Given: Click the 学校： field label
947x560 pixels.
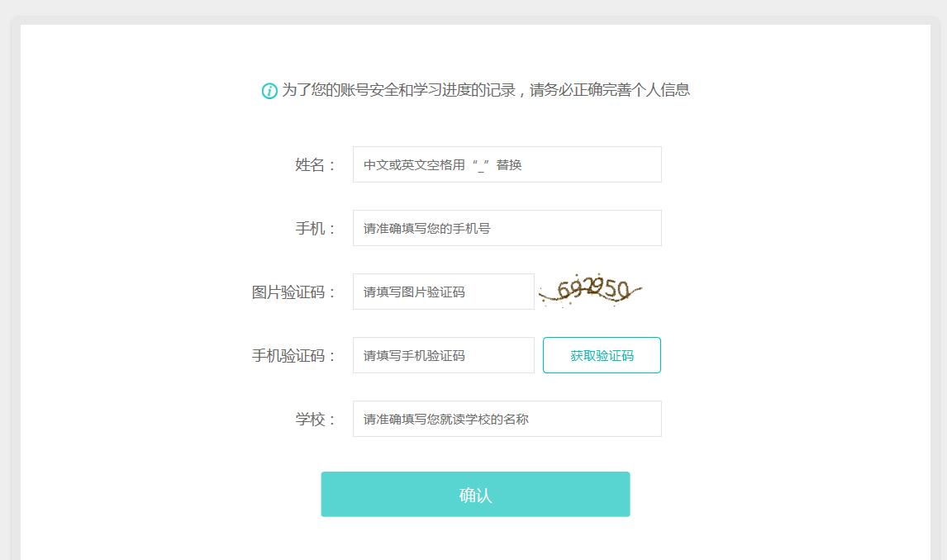Looking at the screenshot, I should point(315,420).
